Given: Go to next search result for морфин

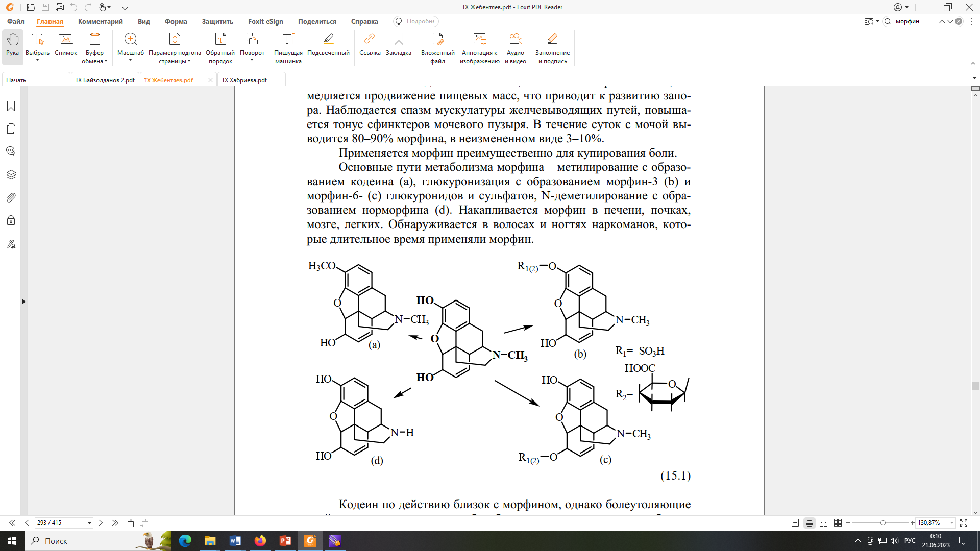Looking at the screenshot, I should click(950, 21).
